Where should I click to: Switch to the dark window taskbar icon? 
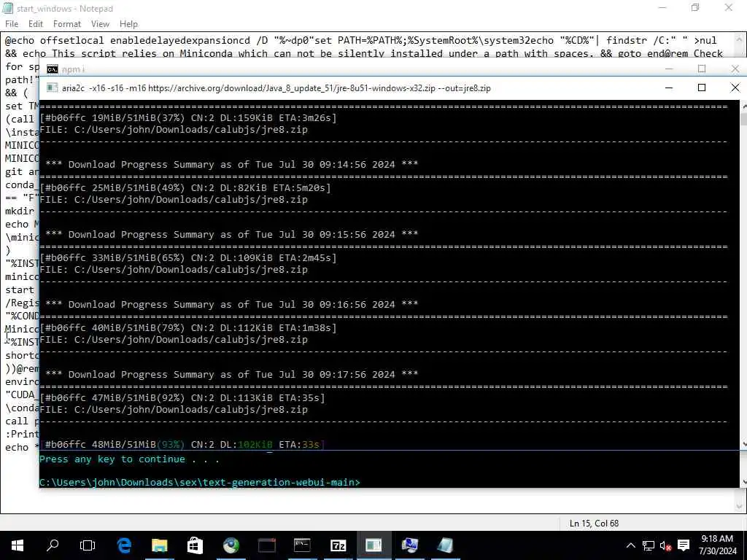267,545
